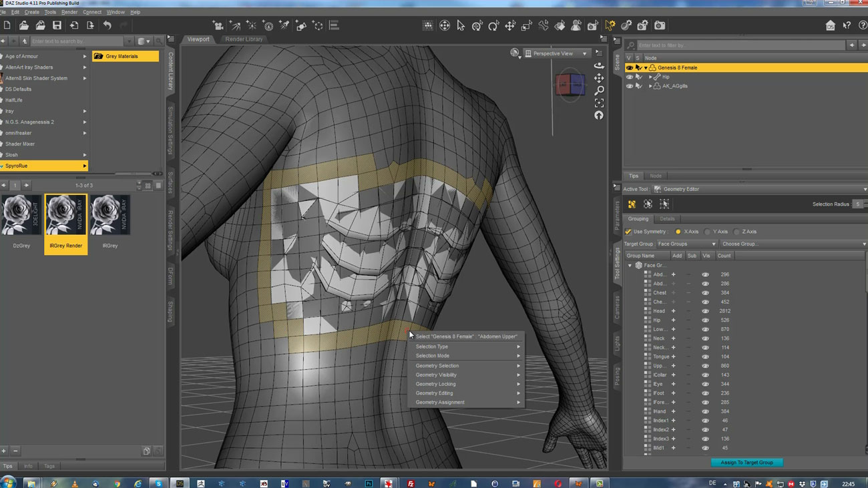The height and width of the screenshot is (488, 868).
Task: Open Geometry Selection context submenu
Action: (x=466, y=366)
